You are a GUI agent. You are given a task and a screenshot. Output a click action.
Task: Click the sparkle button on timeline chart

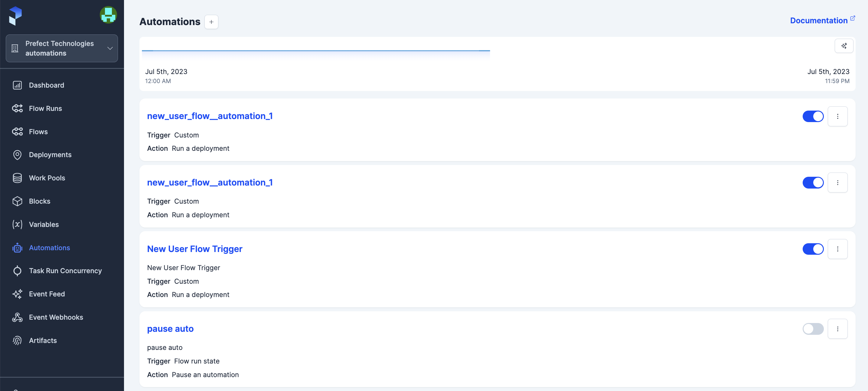(x=844, y=46)
